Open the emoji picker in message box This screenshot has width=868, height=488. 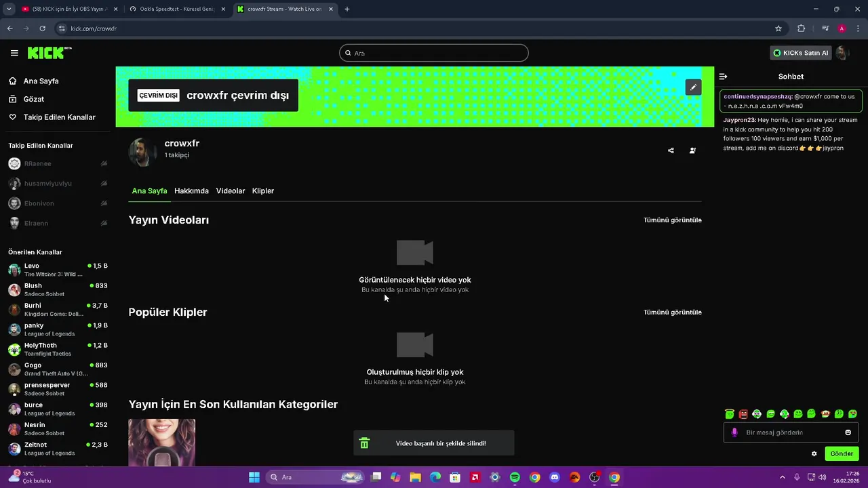pos(848,432)
